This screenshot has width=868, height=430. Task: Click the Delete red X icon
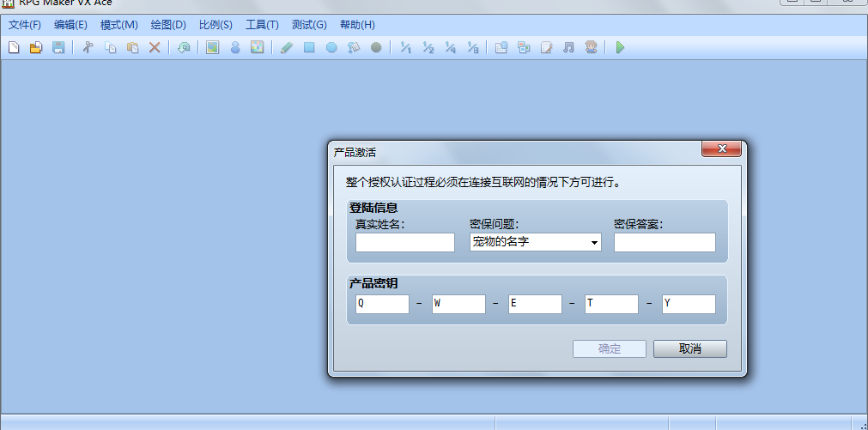(x=155, y=47)
